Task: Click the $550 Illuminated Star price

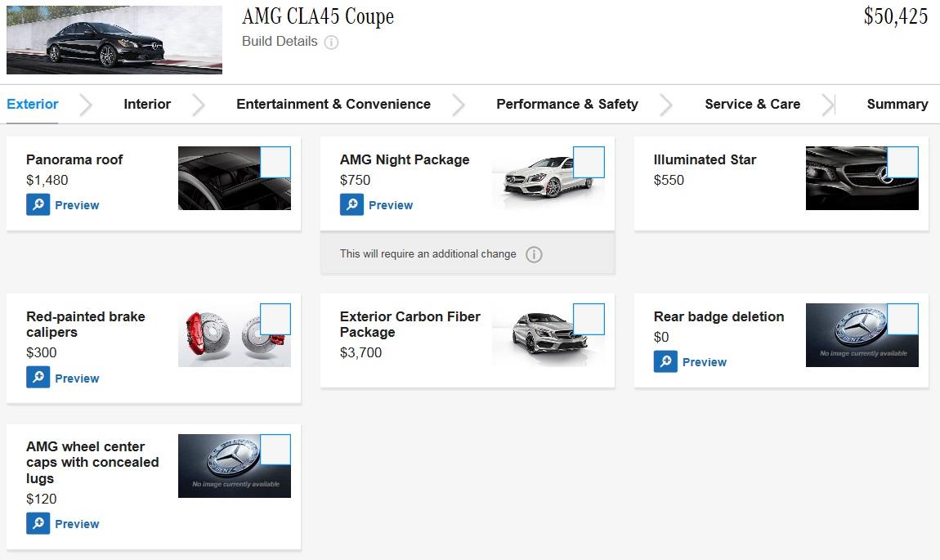Action: click(669, 180)
